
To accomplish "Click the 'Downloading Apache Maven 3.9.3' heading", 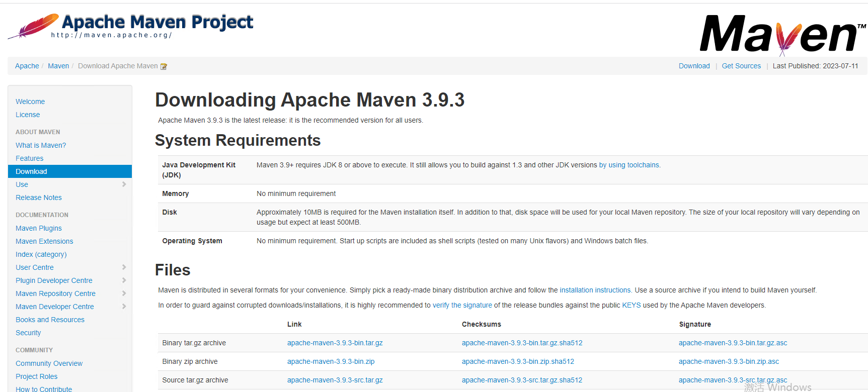I will coord(310,100).
